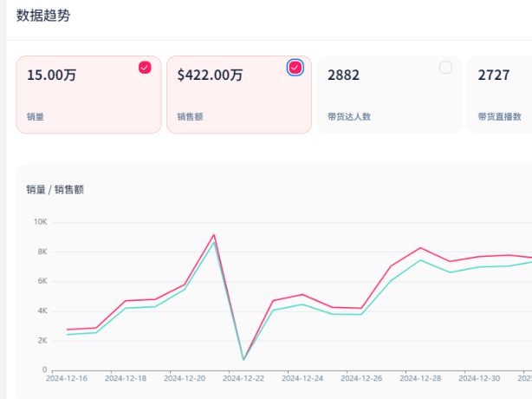This screenshot has width=532, height=399.
Task: Click the 10K y-axis label
Action: 41,222
